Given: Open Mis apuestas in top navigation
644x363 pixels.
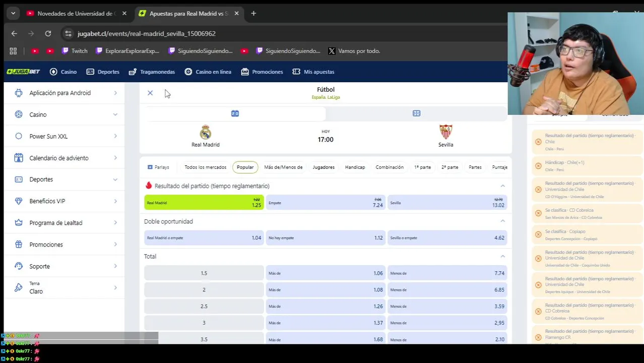Looking at the screenshot, I should (x=313, y=72).
